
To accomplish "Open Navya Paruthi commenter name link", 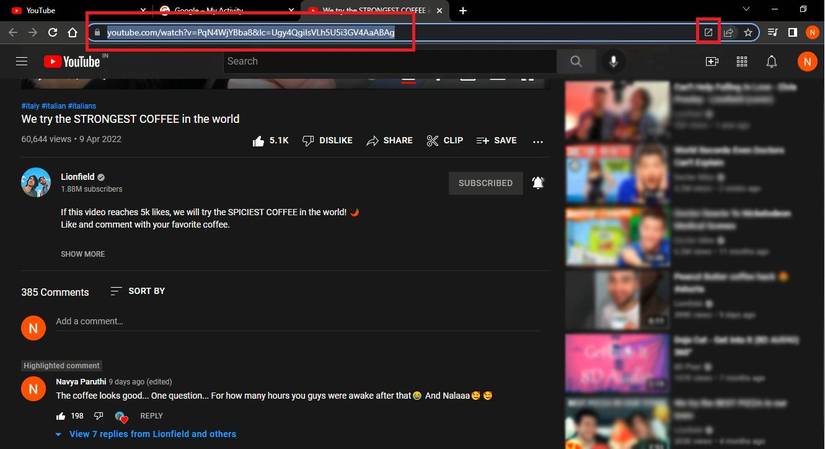I will point(81,382).
